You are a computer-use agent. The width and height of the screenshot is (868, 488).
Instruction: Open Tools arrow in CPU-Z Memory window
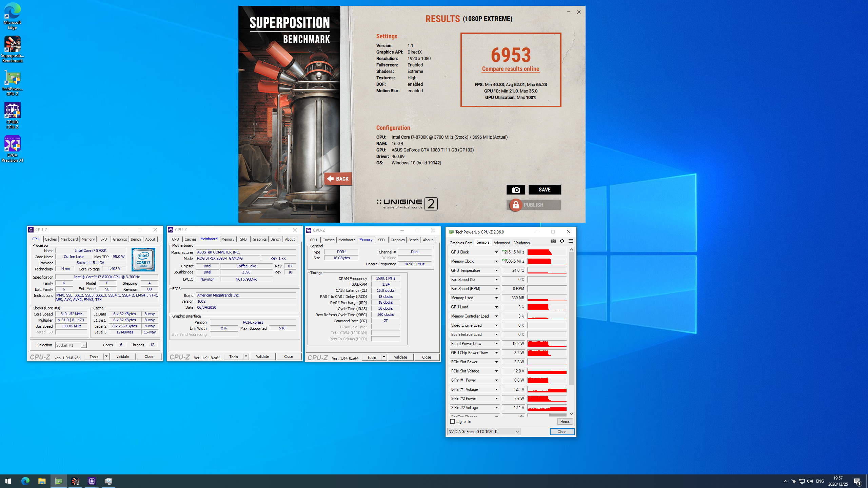tap(384, 357)
